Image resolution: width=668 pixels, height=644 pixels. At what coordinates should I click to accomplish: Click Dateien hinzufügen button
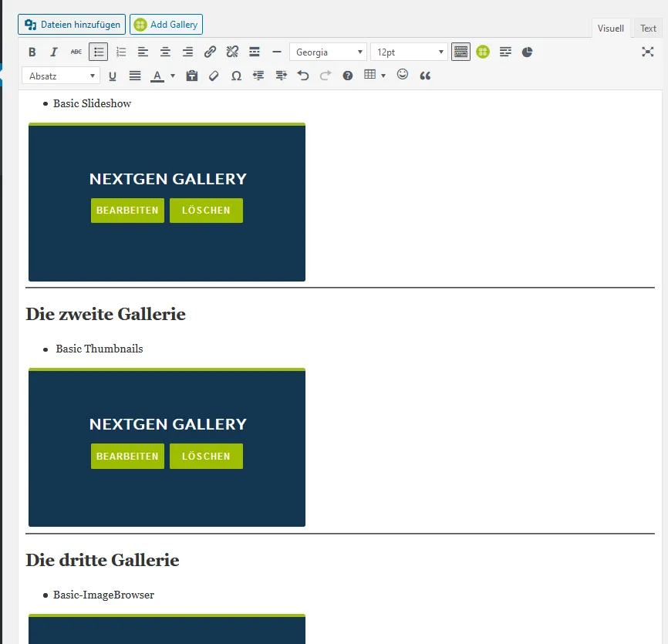[x=72, y=24]
